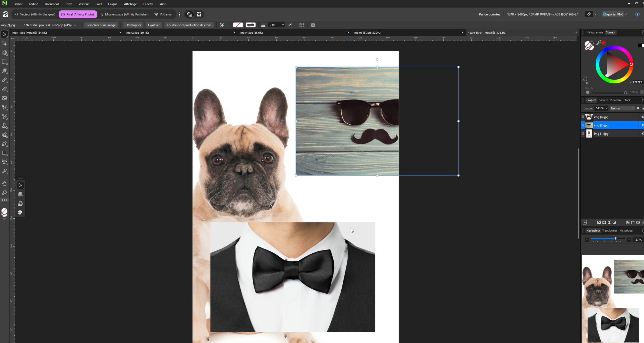Select the Zoom magnifier tool
The width and height of the screenshot is (644, 343).
[4, 193]
